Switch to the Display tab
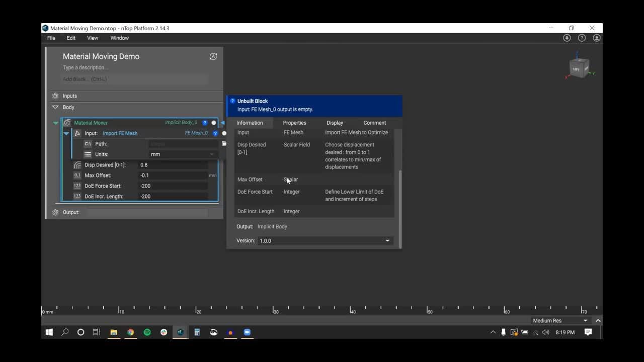 tap(335, 123)
